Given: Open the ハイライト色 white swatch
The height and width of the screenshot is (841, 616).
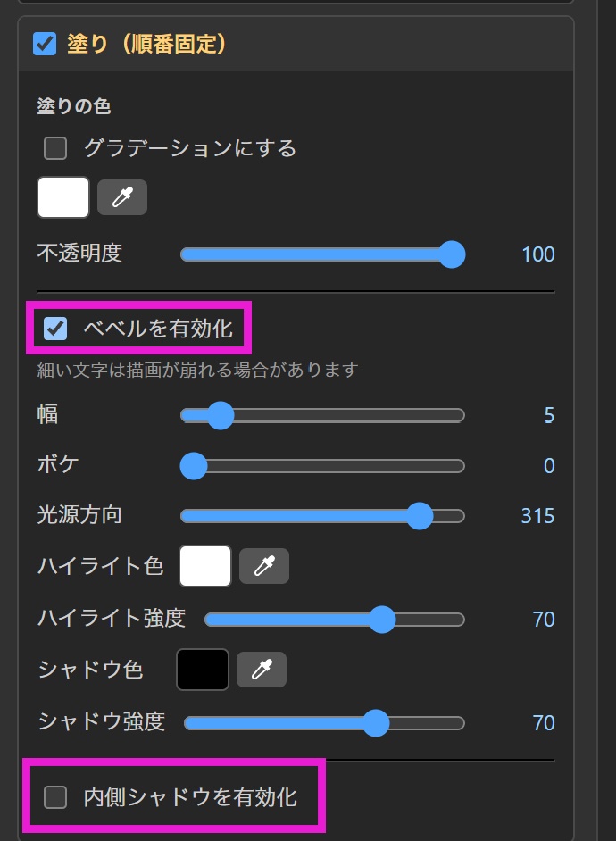Looking at the screenshot, I should click(205, 566).
